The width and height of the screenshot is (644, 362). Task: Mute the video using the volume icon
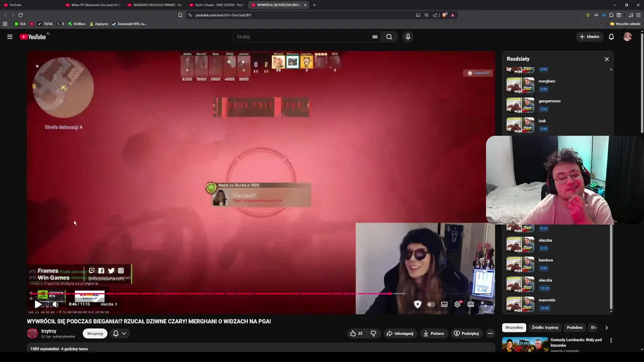54,304
